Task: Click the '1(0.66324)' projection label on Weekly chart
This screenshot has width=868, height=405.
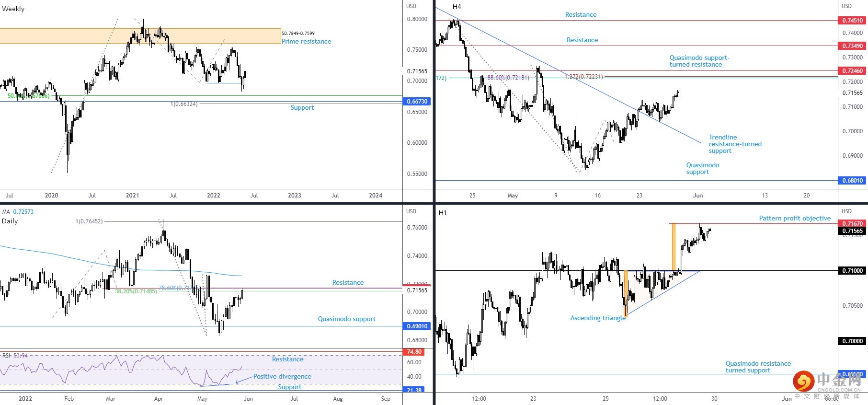Action: click(x=184, y=104)
